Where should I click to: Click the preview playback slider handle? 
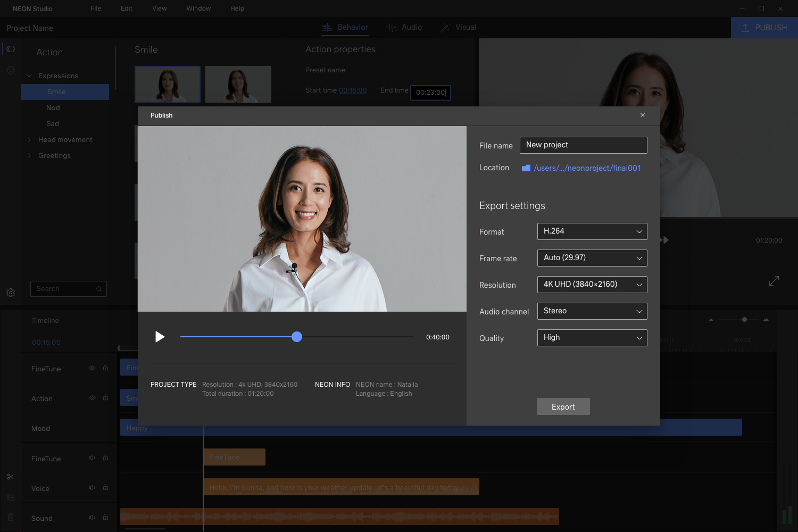297,337
